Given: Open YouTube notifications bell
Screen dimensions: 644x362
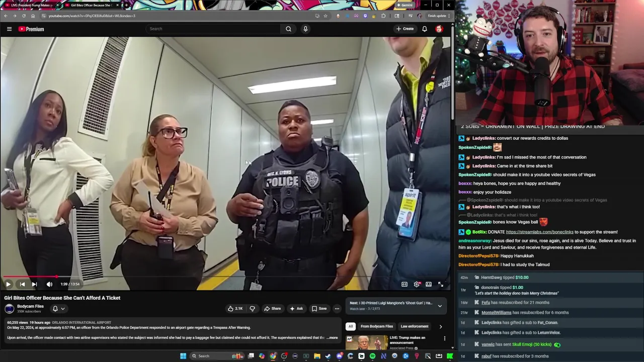Looking at the screenshot, I should pos(425,29).
